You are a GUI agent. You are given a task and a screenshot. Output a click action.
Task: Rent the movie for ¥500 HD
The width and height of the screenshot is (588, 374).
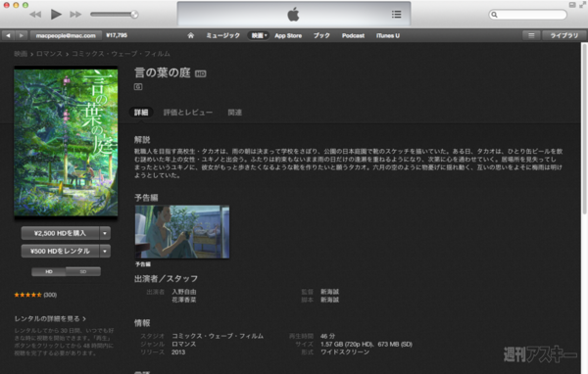60,251
